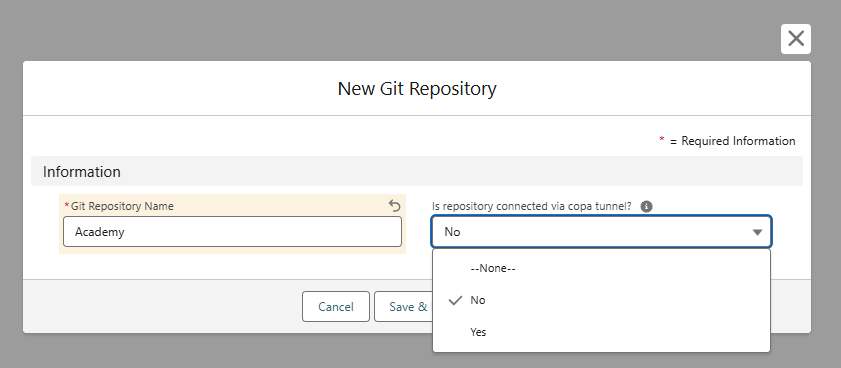Click the Git Repository Name label
841x368 pixels.
tap(122, 206)
